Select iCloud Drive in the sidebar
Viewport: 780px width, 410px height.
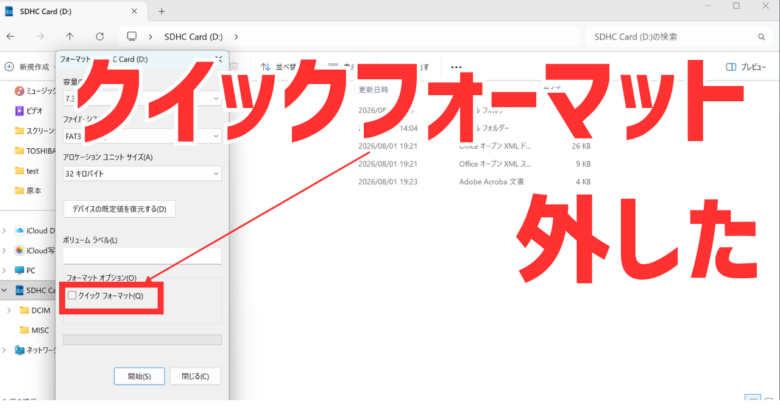click(35, 230)
